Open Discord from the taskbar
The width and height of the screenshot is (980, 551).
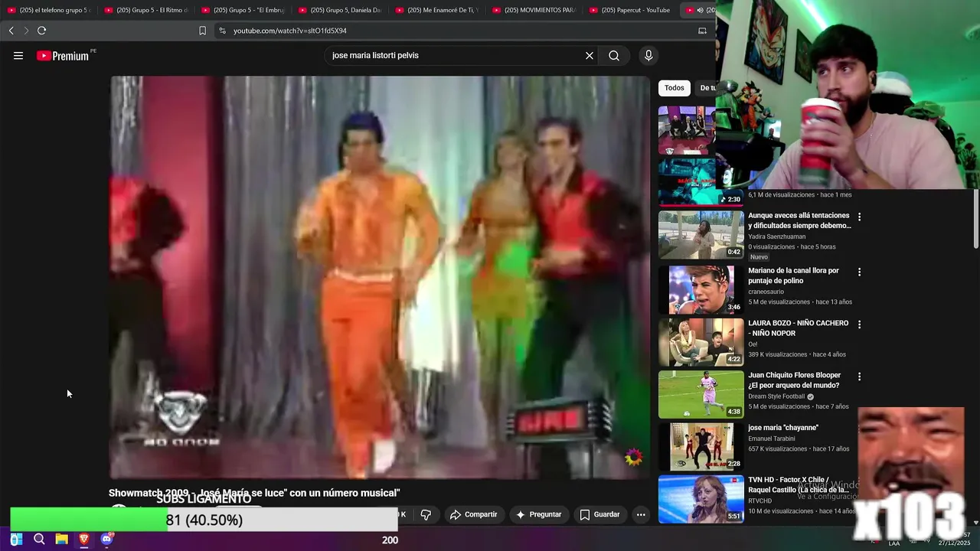106,540
